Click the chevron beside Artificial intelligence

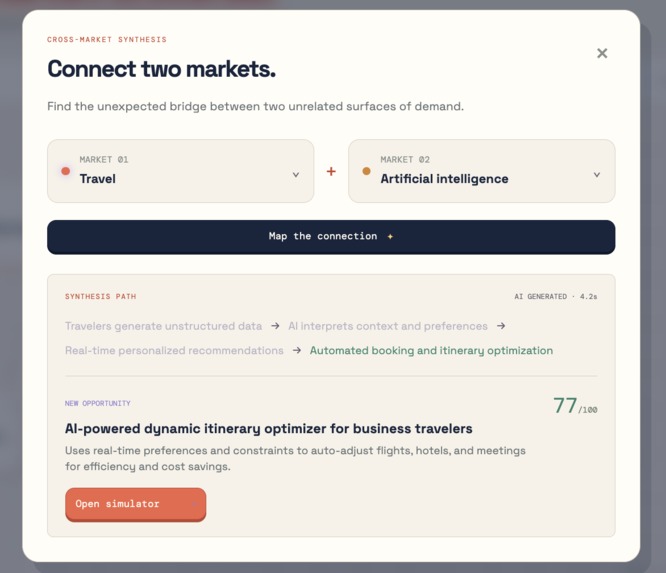coord(597,175)
